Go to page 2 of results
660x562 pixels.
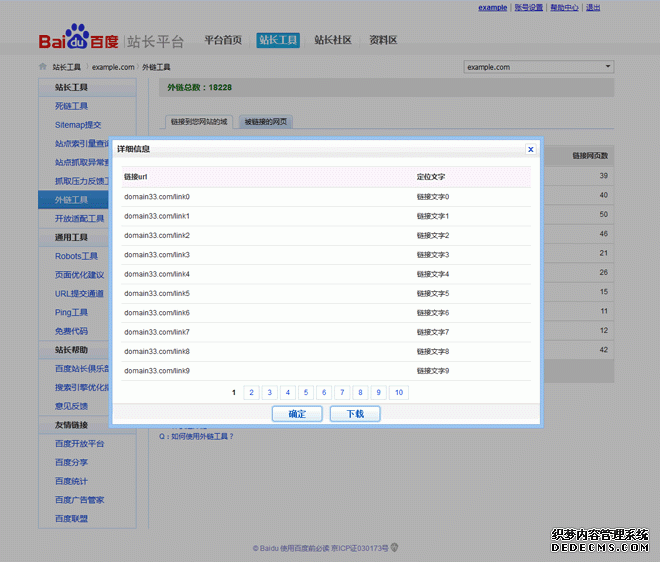251,393
